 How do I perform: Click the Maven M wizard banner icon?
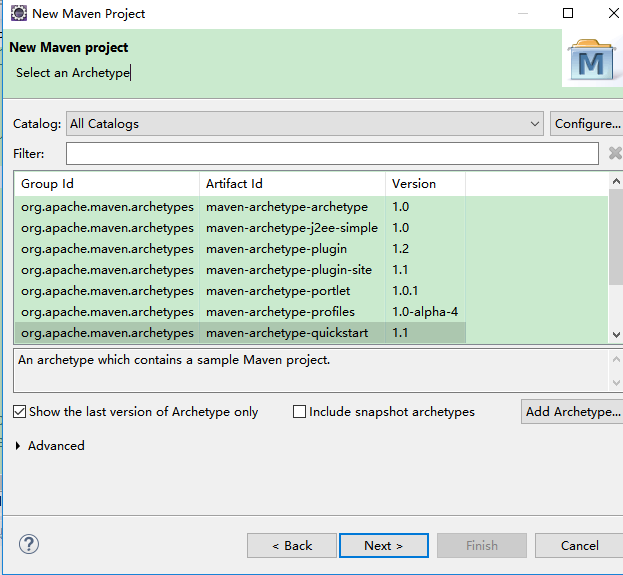[x=592, y=60]
